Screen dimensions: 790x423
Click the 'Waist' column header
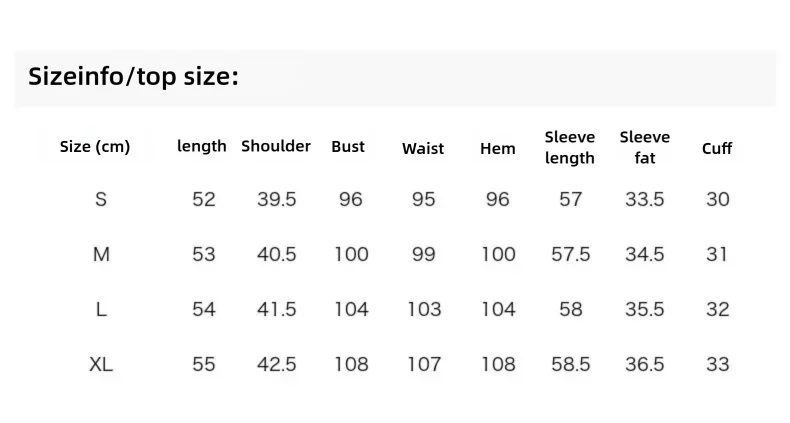click(x=423, y=149)
